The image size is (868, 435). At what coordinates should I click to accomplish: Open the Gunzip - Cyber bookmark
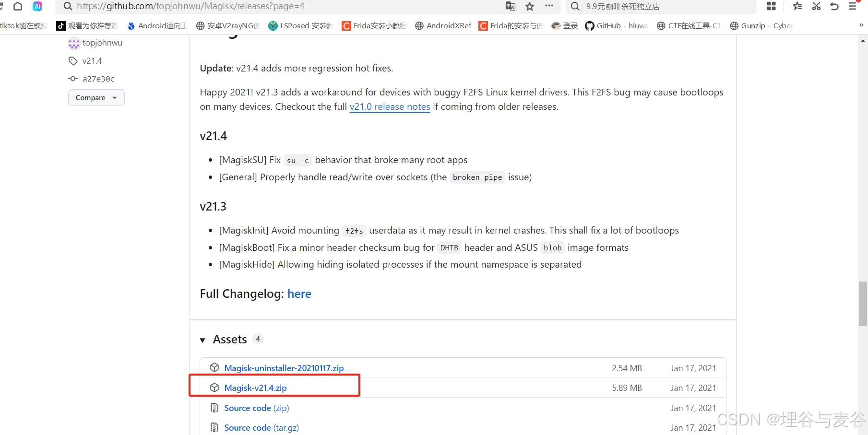[x=761, y=26]
